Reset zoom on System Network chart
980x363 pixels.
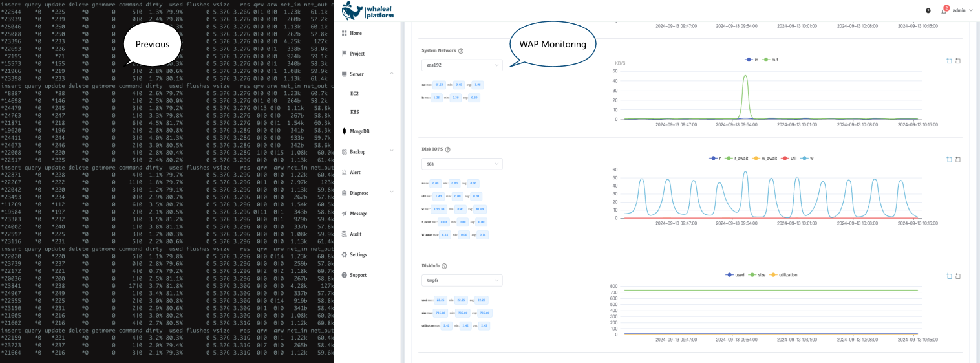[957, 61]
